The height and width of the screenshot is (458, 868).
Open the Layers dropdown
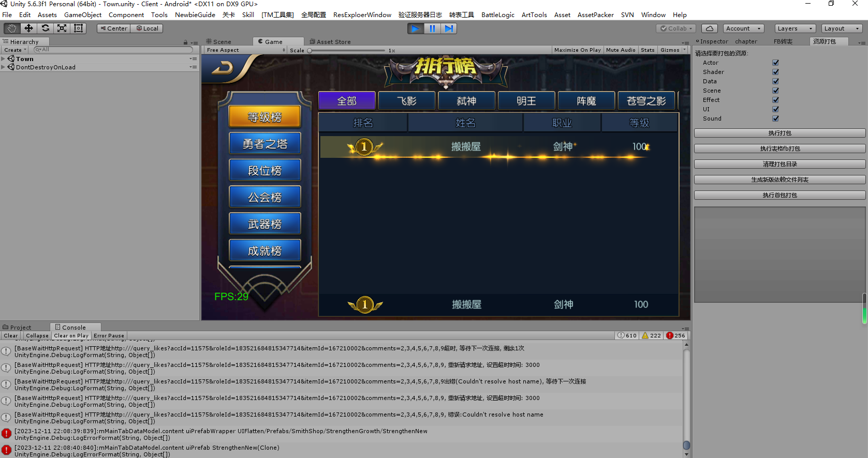pos(795,28)
